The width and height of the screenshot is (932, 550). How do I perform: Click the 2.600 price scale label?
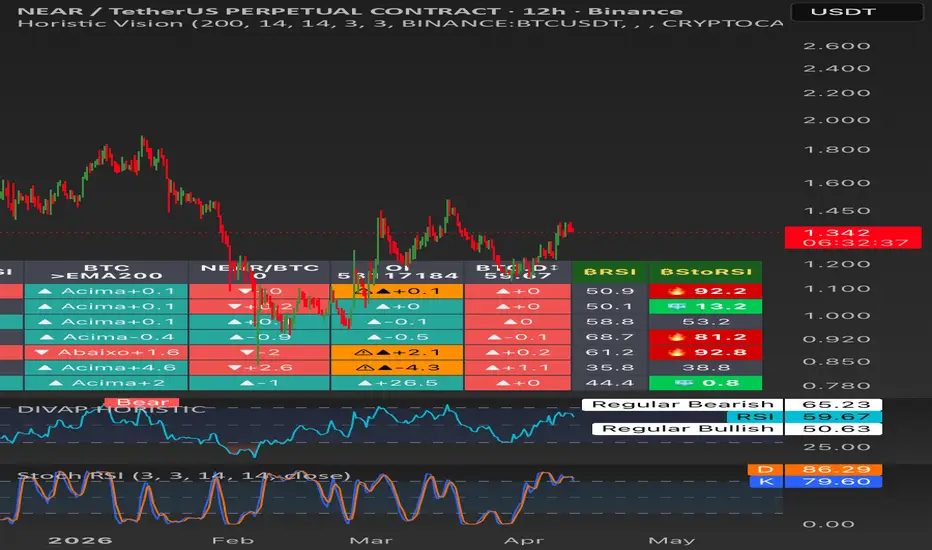(x=837, y=46)
